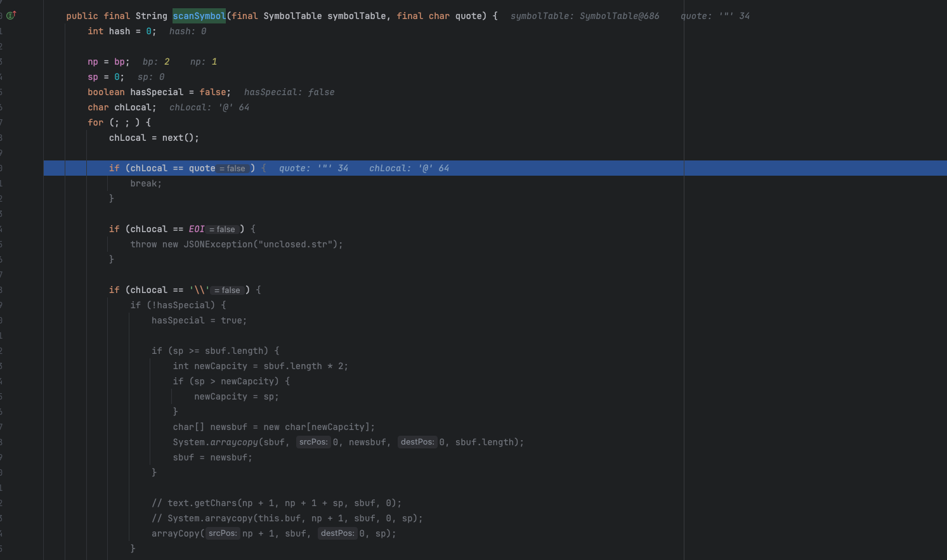Click the 'bp: 2' inline debug value
Image resolution: width=947 pixels, height=560 pixels.
pos(156,62)
